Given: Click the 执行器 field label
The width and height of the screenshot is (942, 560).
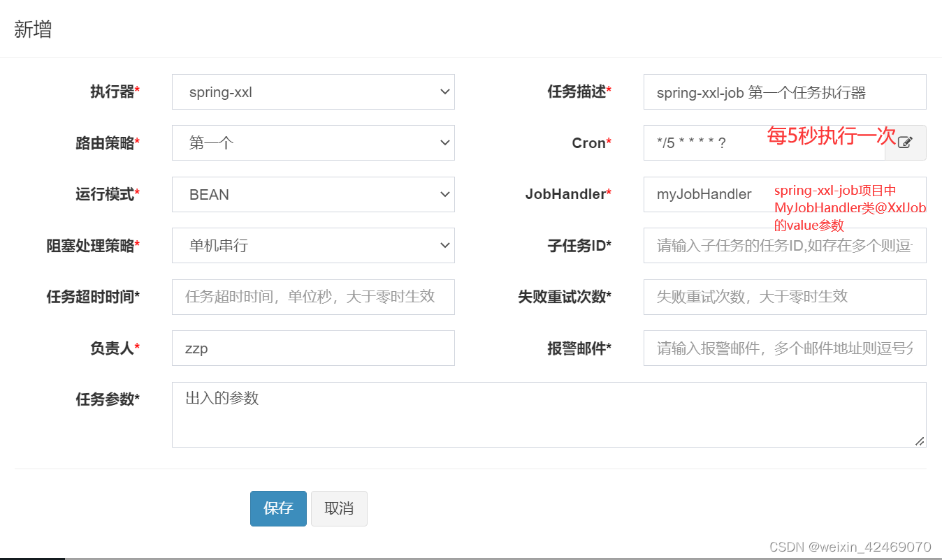Looking at the screenshot, I should [115, 91].
